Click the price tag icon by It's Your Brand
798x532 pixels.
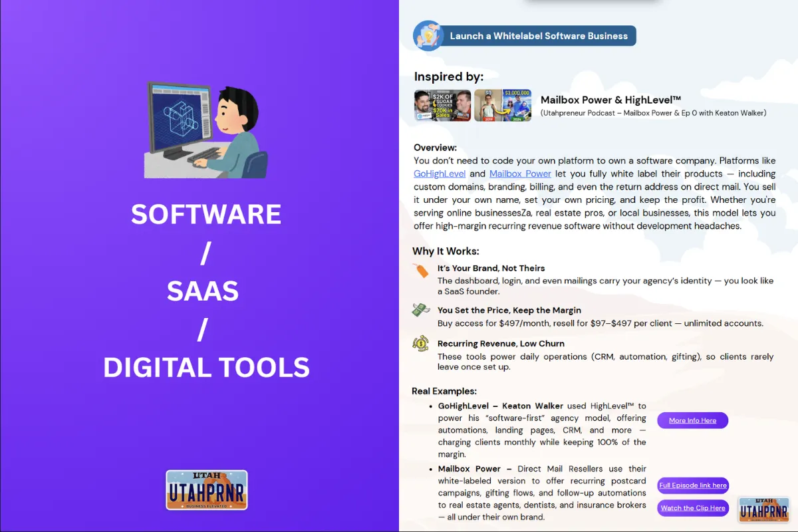420,271
